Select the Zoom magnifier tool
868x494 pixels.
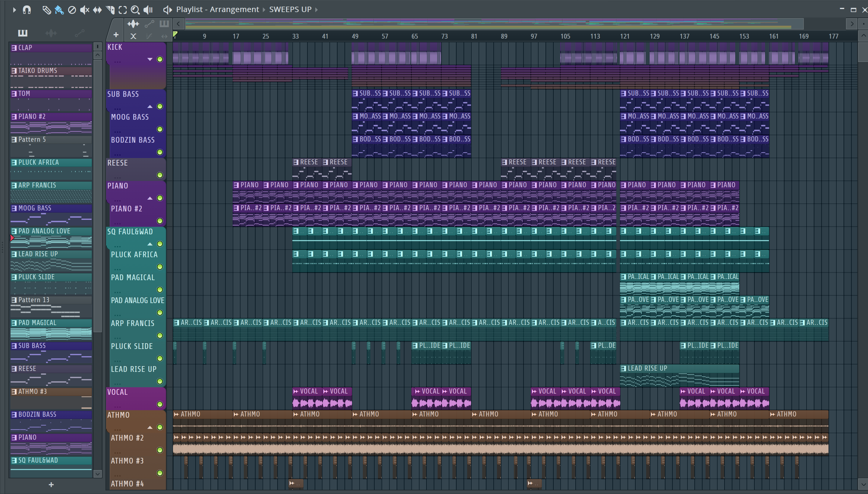[x=135, y=10]
